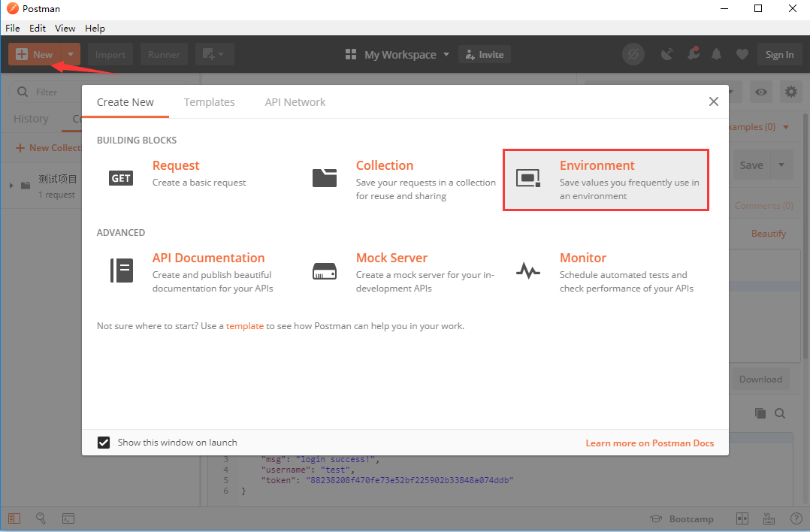Viewport: 810px width, 532px height.
Task: Click the Postman logo in the title bar
Action: 12,9
